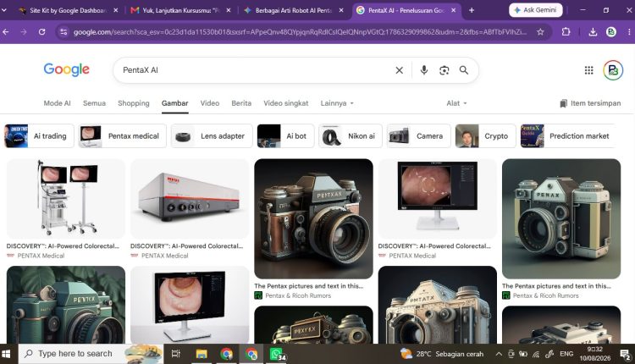Open the Google apps grid
635x364 pixels.
pos(588,70)
